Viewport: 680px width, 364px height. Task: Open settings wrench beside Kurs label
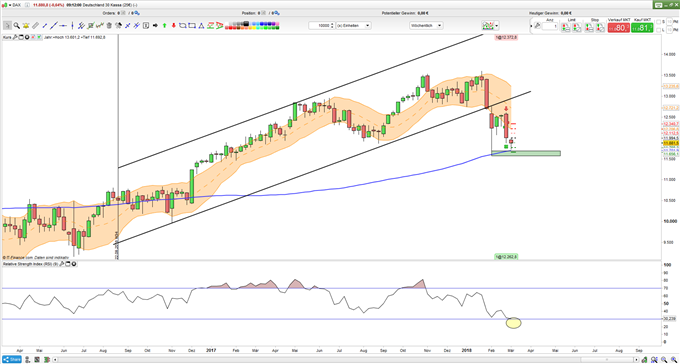pyautogui.click(x=15, y=37)
